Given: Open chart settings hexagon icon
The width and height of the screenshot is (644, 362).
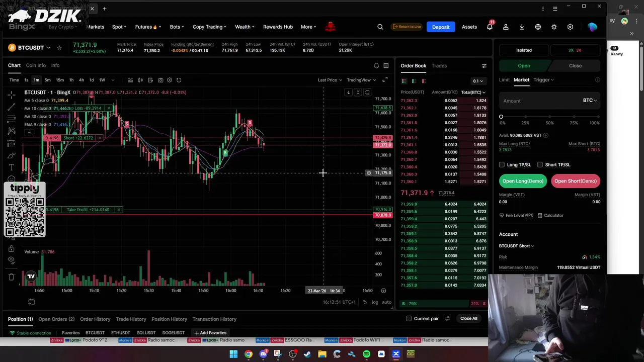Looking at the screenshot, I should (x=170, y=80).
